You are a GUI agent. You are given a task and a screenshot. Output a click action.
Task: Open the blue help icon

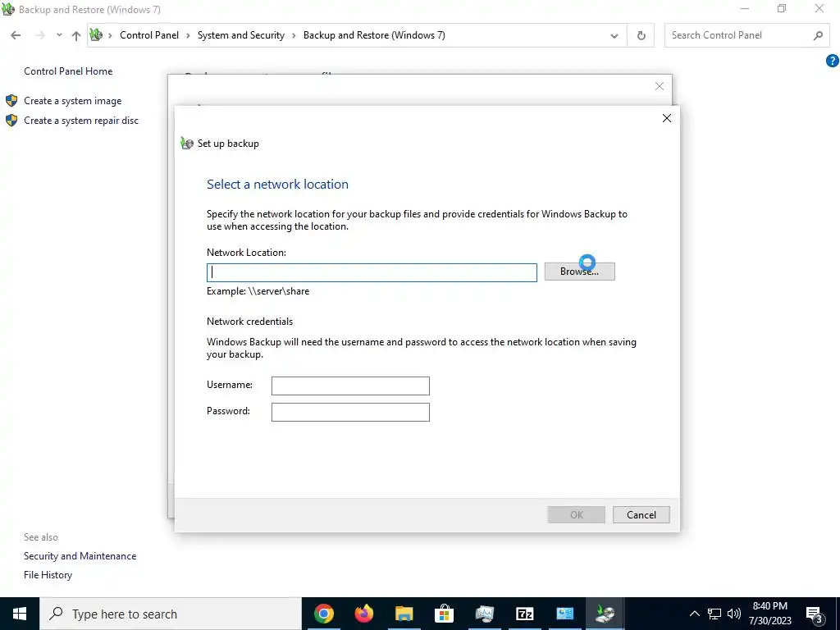pyautogui.click(x=832, y=61)
